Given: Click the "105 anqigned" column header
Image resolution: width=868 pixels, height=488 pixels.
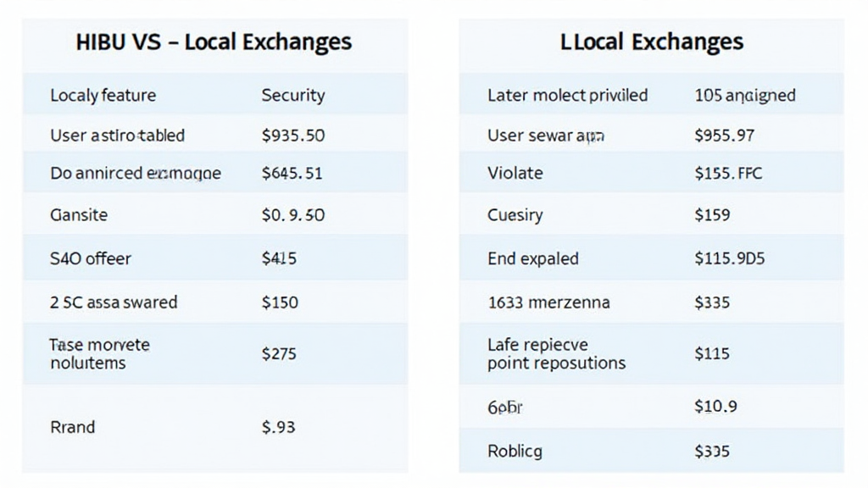Looking at the screenshot, I should (744, 95).
